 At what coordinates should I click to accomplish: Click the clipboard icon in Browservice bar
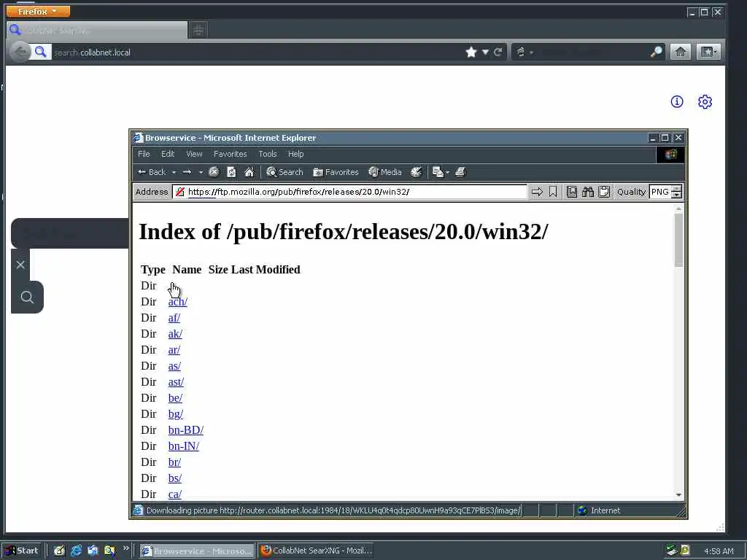click(604, 192)
